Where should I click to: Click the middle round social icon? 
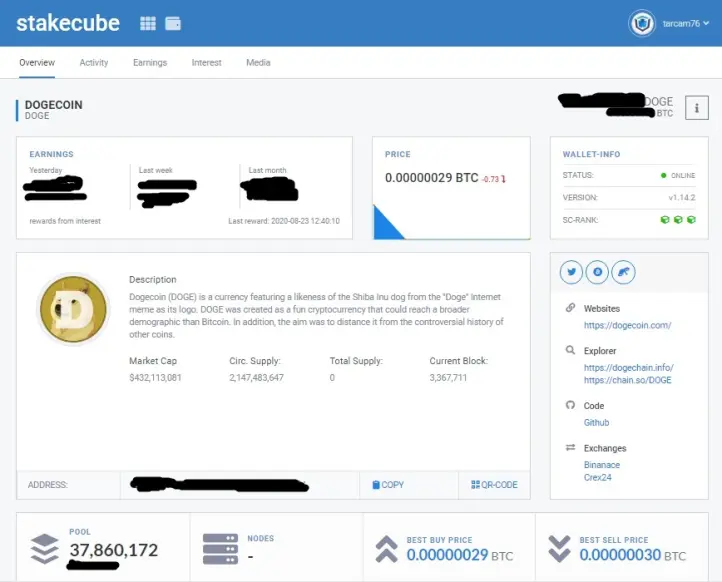[x=597, y=272]
